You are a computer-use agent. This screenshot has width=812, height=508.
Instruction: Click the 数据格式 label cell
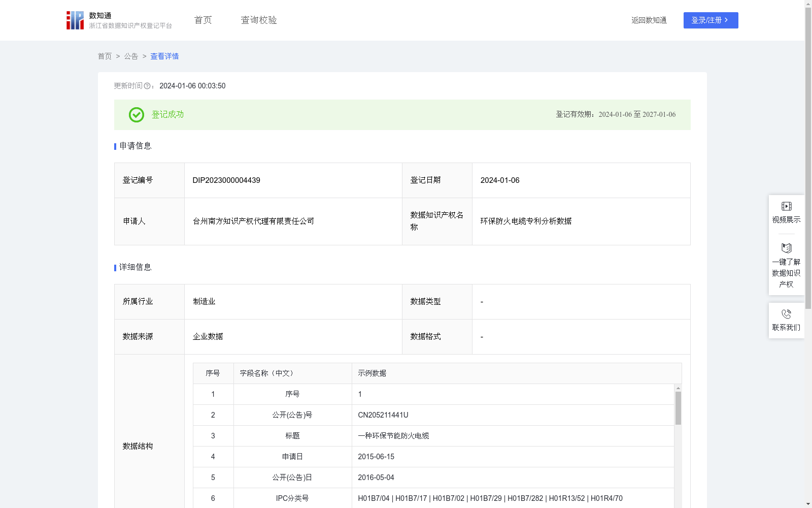(x=437, y=337)
